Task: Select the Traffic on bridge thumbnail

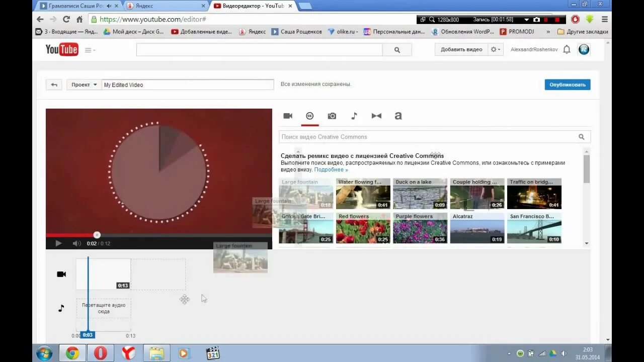Action: pyautogui.click(x=534, y=194)
